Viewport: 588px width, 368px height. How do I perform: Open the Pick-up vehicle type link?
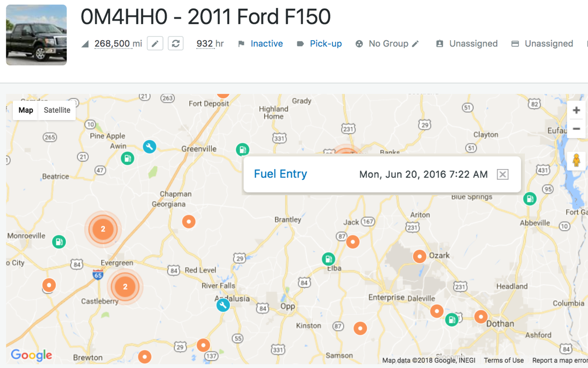pyautogui.click(x=326, y=44)
